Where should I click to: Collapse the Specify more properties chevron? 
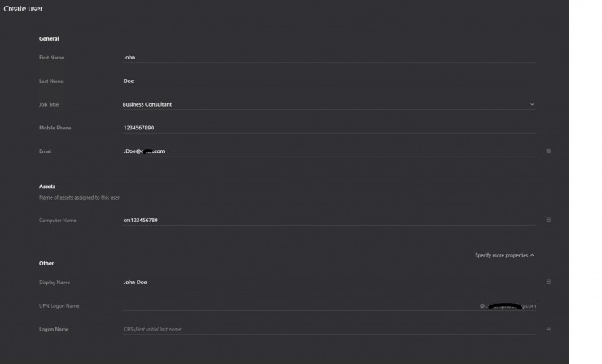pos(532,255)
